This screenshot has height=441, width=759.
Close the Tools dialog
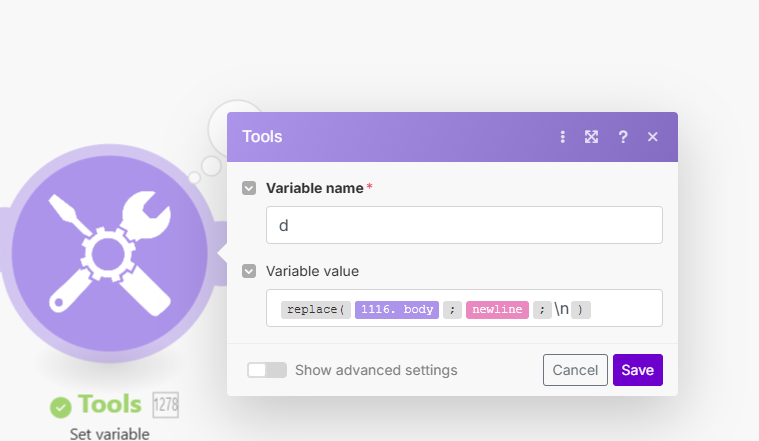click(x=653, y=137)
